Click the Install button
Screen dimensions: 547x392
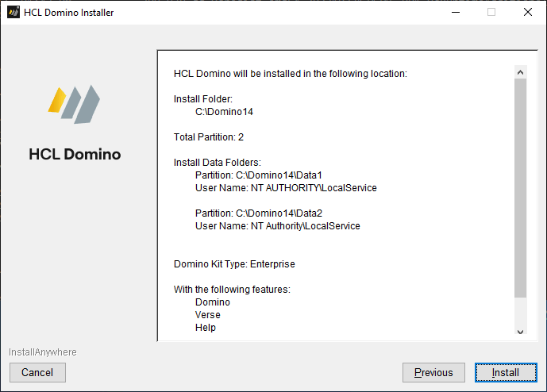coord(506,372)
